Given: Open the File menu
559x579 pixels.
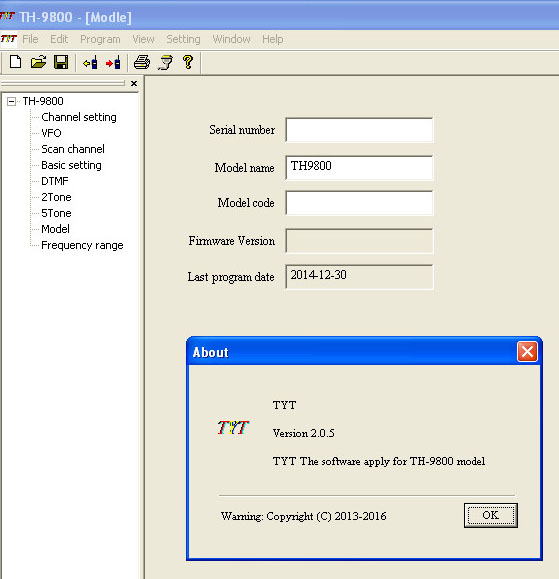Looking at the screenshot, I should click(x=30, y=39).
